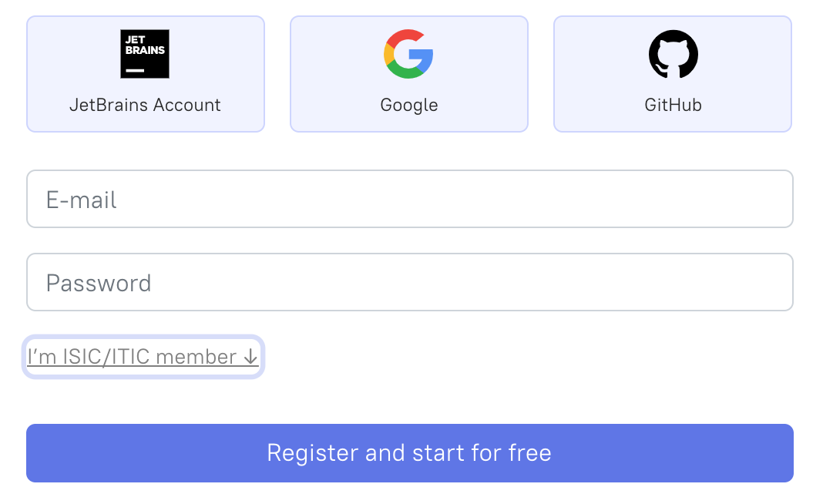
Task: Click the E-mail placeholder text
Action: (82, 200)
